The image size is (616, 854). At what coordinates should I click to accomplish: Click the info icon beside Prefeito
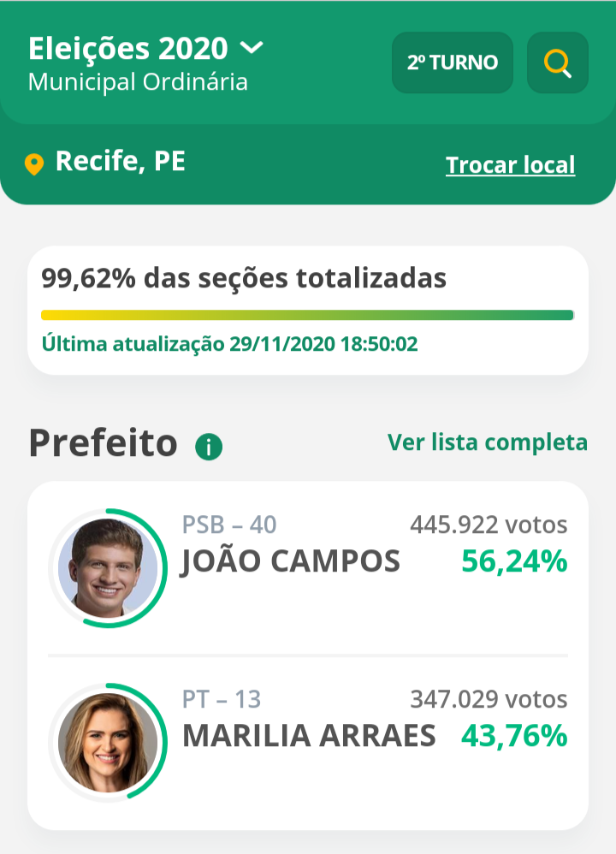[209, 446]
